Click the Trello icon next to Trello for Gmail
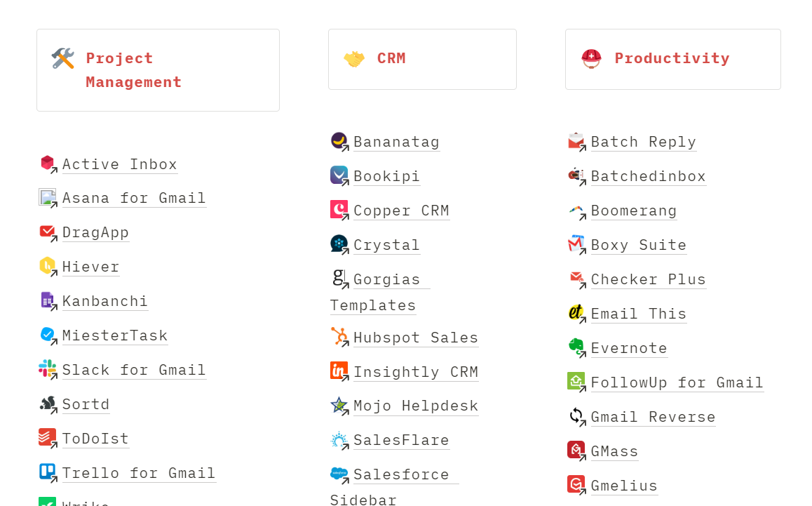Viewport: 812px width, 506px height. point(46,472)
